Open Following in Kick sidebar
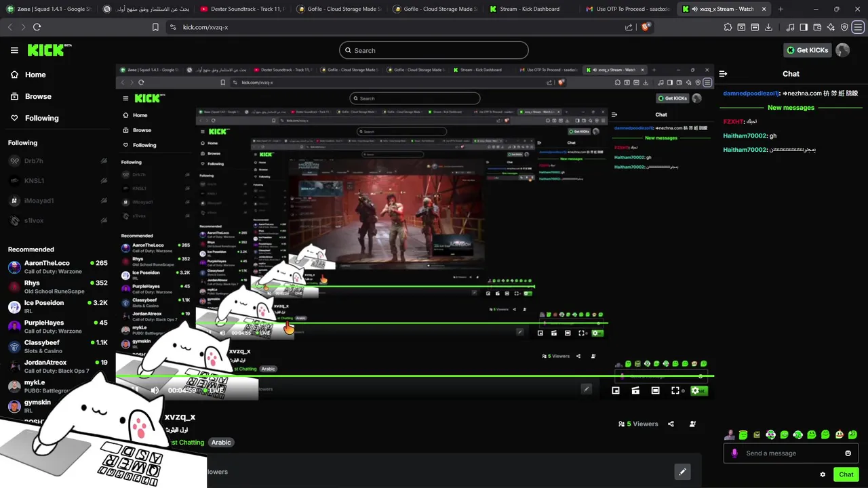Viewport: 868px width, 488px height. pyautogui.click(x=34, y=118)
